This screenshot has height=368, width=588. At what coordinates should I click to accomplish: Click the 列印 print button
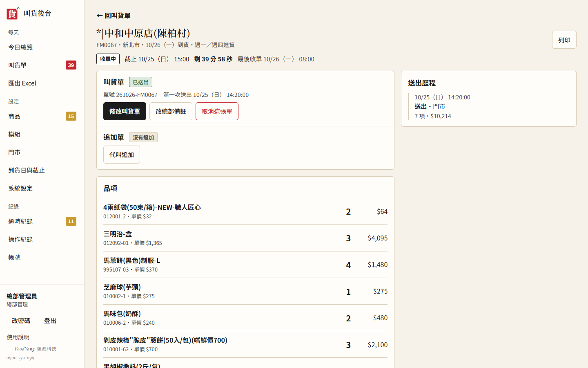click(x=564, y=40)
